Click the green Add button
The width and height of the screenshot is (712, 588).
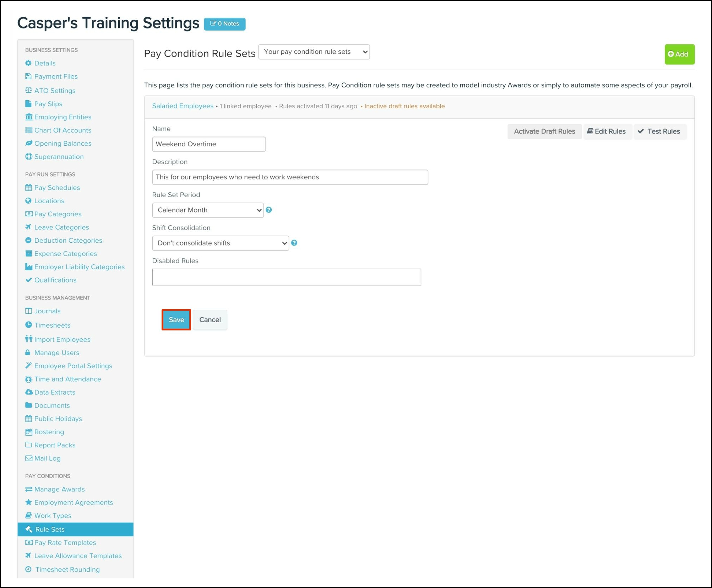tap(679, 54)
